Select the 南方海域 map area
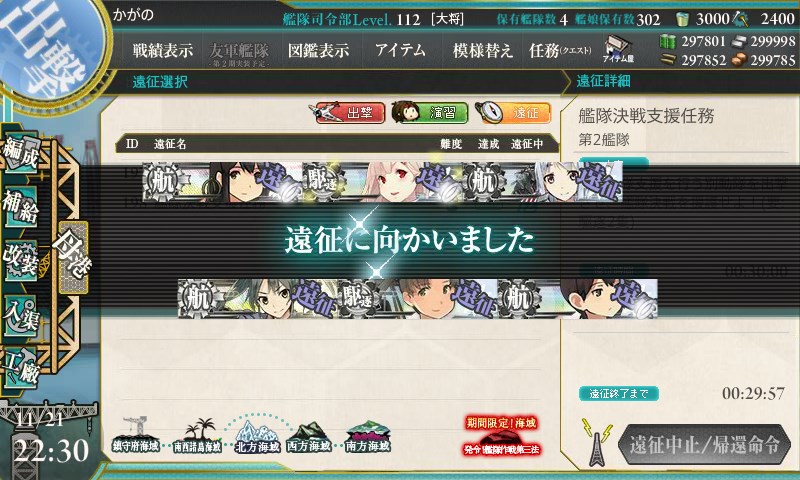 point(367,437)
